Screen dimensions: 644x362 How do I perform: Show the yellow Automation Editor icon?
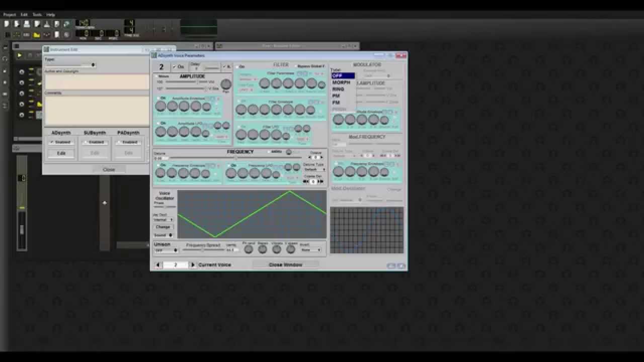37,34
